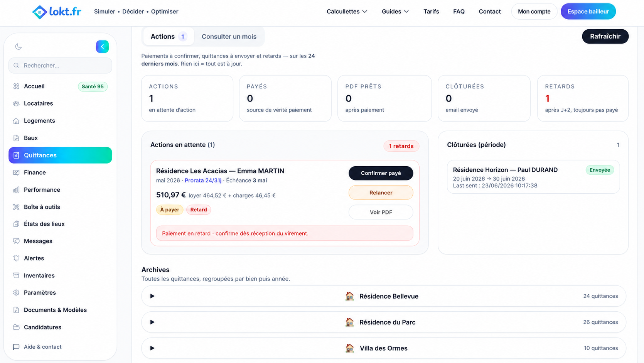Click the Paramètres gear icon
Viewport: 644px width, 363px height.
16,293
